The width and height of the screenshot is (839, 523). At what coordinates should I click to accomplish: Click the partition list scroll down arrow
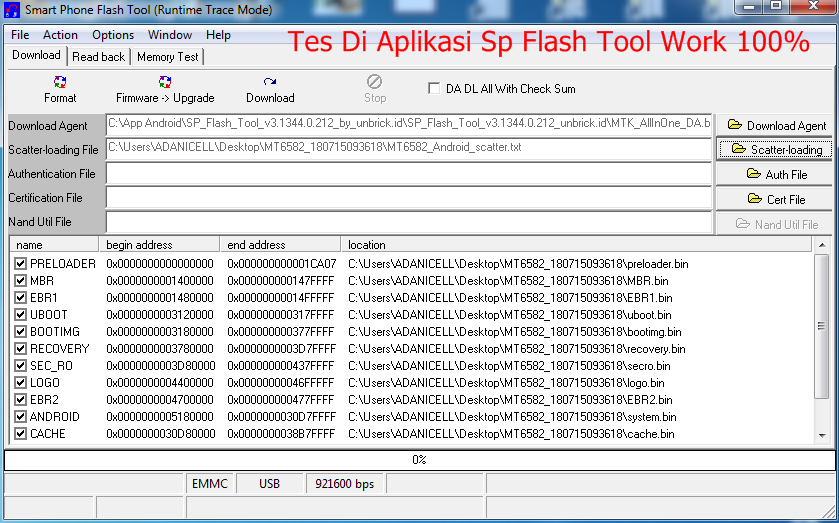tap(822, 436)
